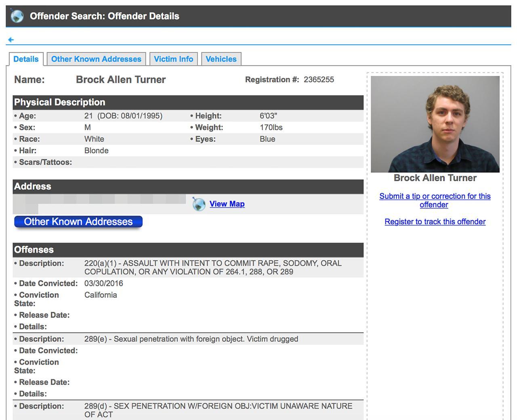Click the globe icon in the page header
The height and width of the screenshot is (420, 517).
17,16
